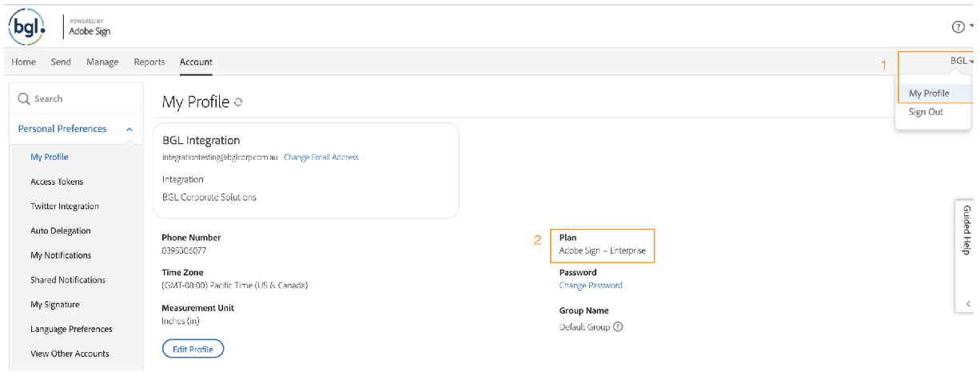This screenshot has width=980, height=376.
Task: Open Access Tokens in the sidebar
Action: pyautogui.click(x=57, y=182)
